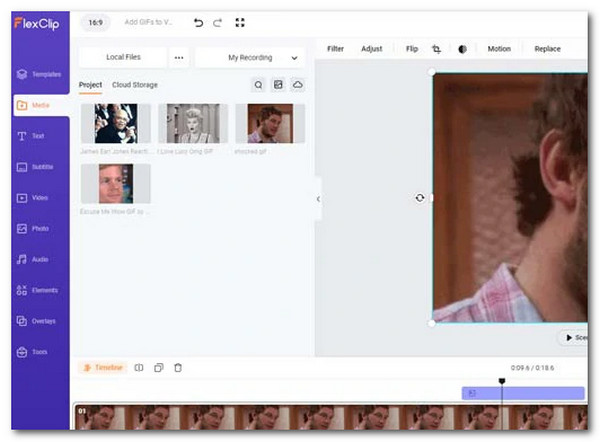Viewport: 600px width, 442px height.
Task: Open the Filter option
Action: coord(335,49)
